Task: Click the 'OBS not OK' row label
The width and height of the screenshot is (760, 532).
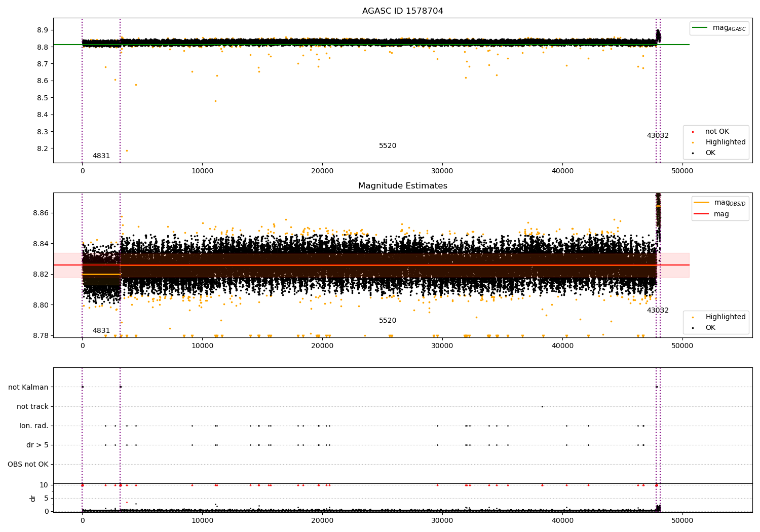Action: (x=28, y=465)
